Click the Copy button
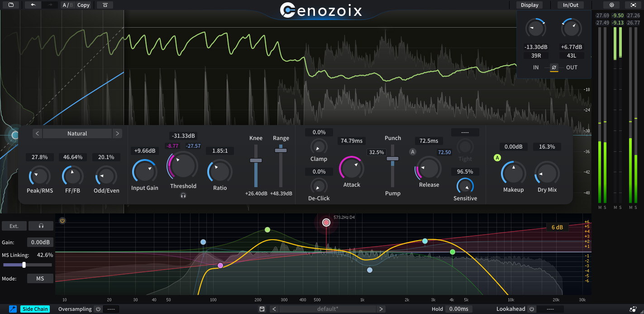This screenshot has width=644, height=314. 83,5
